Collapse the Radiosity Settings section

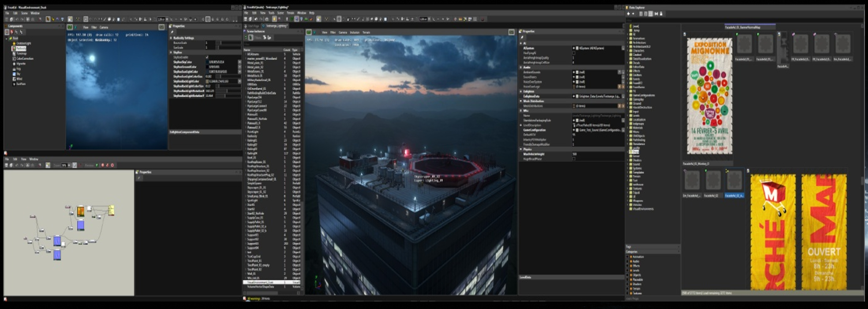[171, 38]
